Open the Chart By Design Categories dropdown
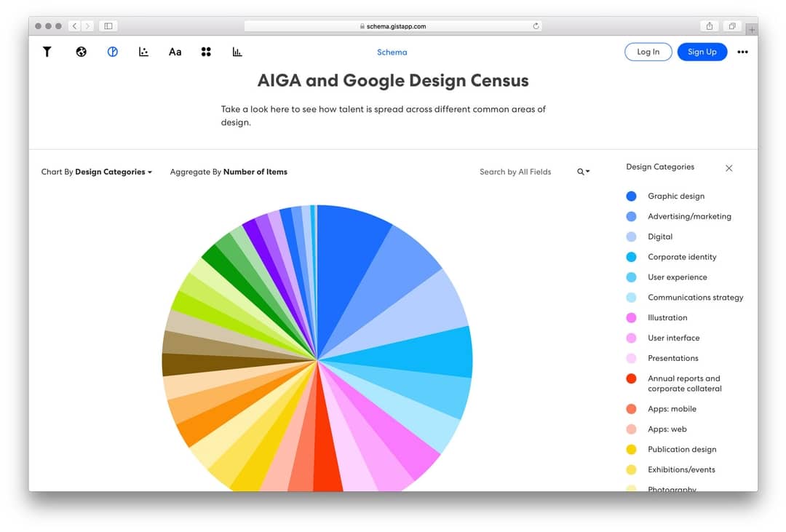786x532 pixels. click(x=97, y=172)
